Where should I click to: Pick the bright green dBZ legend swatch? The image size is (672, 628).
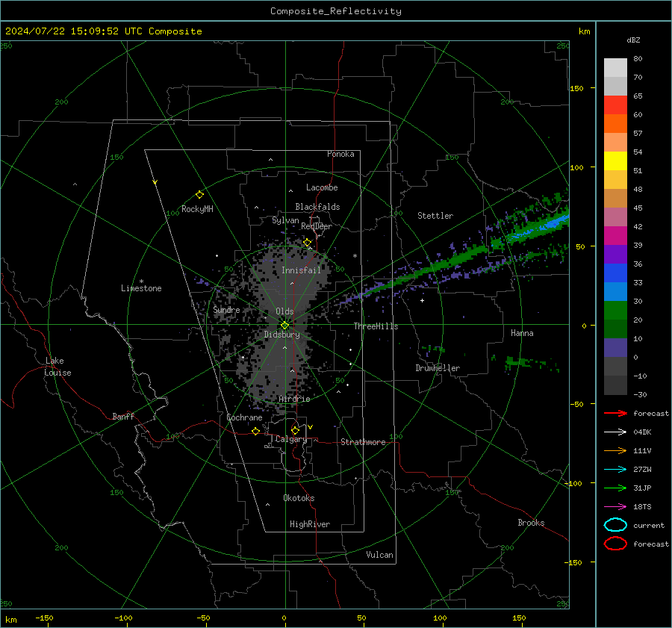[x=615, y=310]
